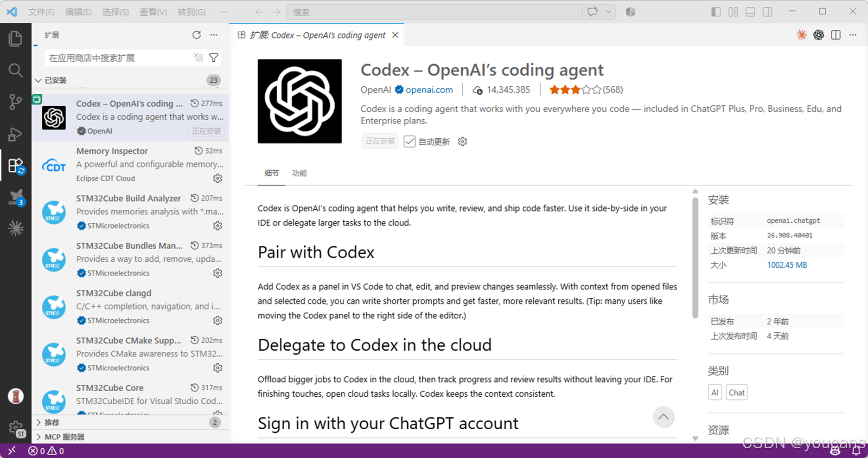Viewport: 868px width, 458px height.
Task: Open the remote window indicator in the status bar
Action: (12, 451)
